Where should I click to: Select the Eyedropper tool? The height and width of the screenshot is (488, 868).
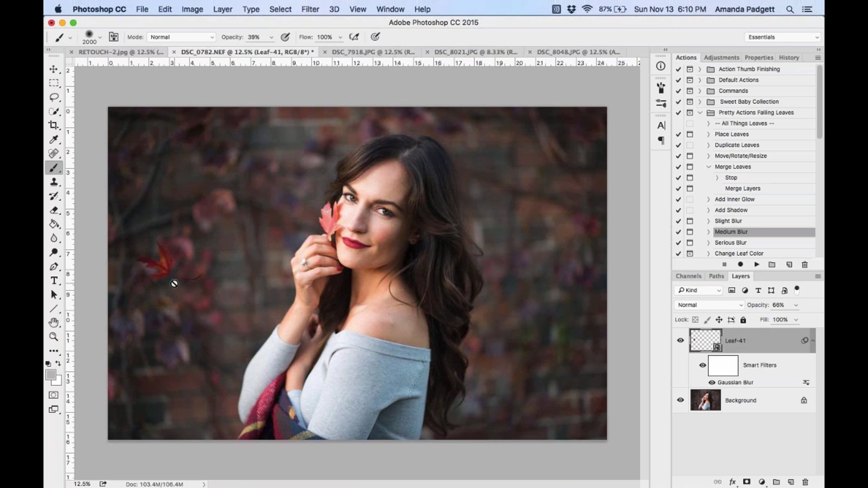(x=54, y=140)
